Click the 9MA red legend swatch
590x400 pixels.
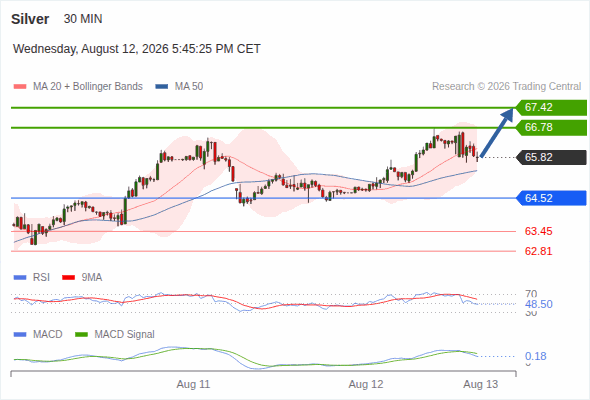pos(68,278)
